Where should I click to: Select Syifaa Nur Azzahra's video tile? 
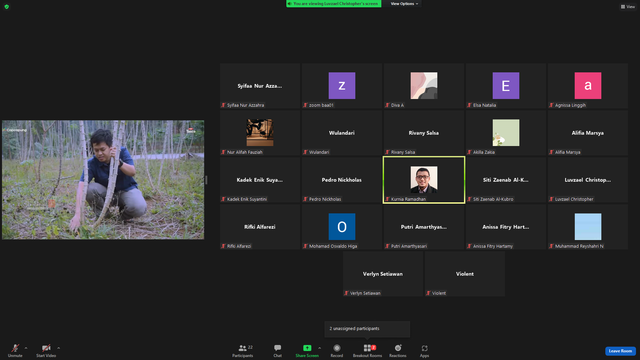click(x=260, y=86)
